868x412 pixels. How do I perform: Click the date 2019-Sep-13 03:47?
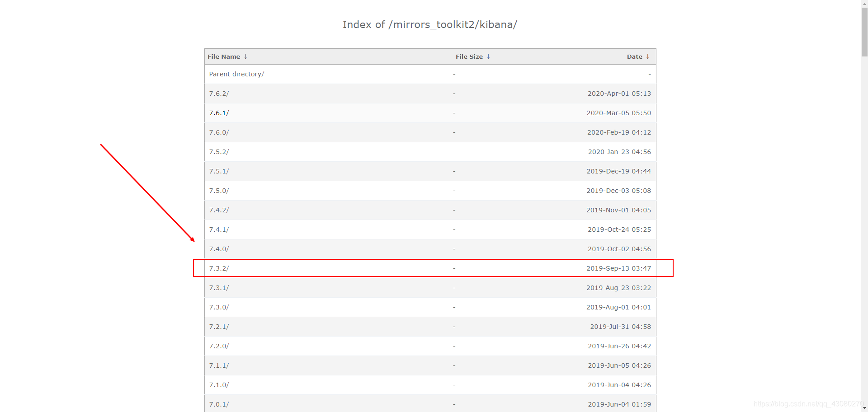(619, 268)
